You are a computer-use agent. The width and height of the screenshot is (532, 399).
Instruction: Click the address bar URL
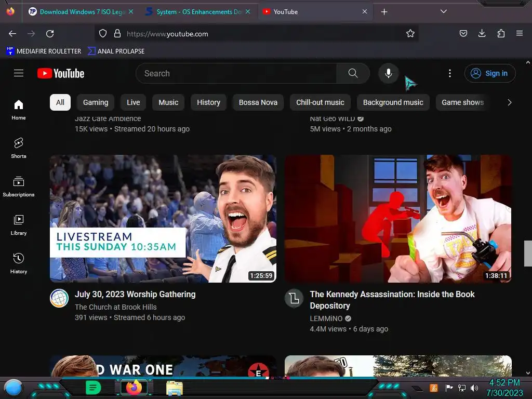point(167,34)
